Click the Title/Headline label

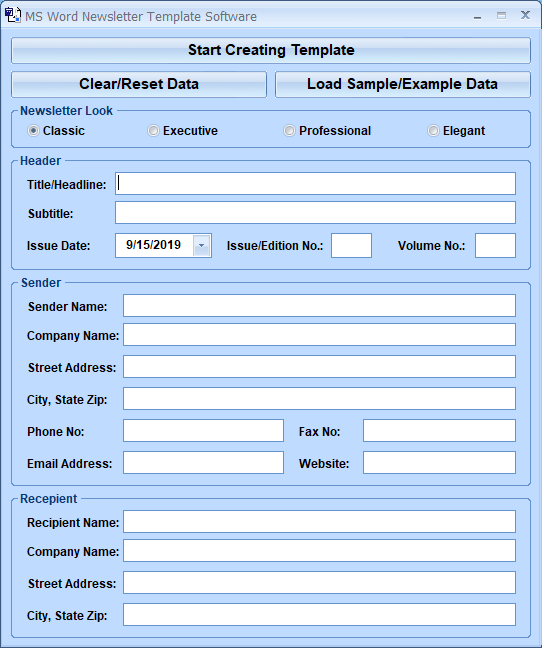tap(67, 185)
